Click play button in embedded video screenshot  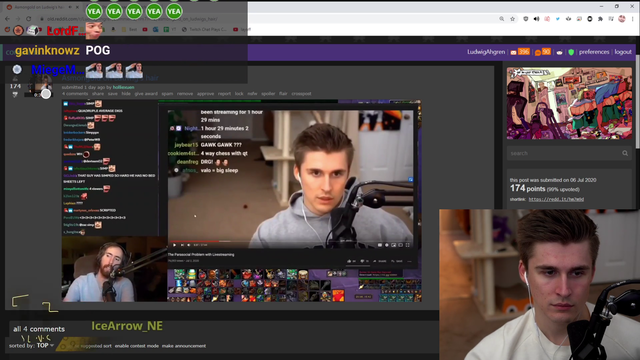pyautogui.click(x=174, y=245)
